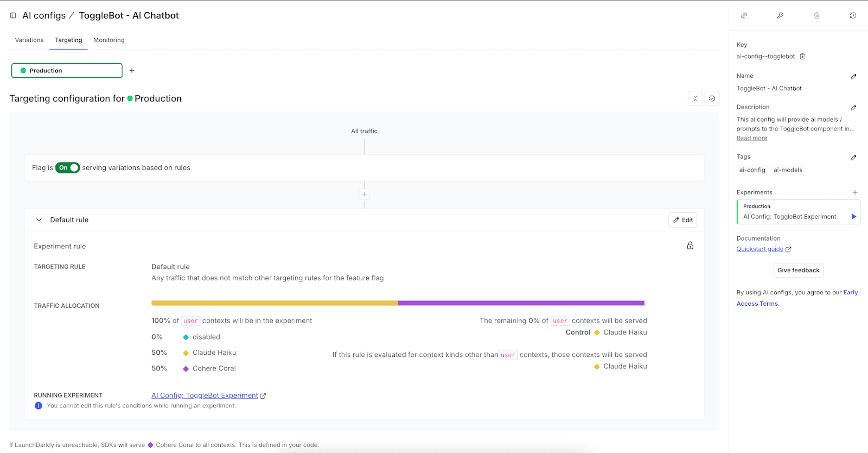The image size is (868, 453).
Task: View the flag change history icon
Action: coord(853,16)
